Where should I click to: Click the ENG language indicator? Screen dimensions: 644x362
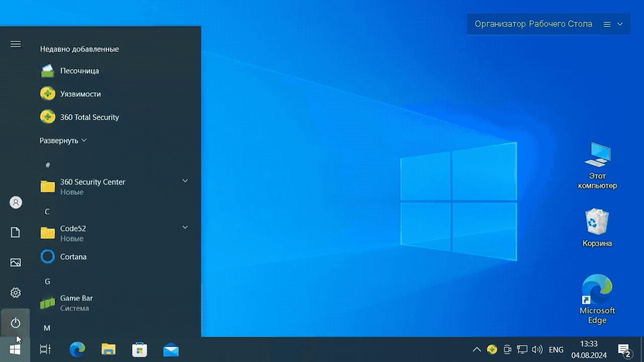[x=556, y=350]
